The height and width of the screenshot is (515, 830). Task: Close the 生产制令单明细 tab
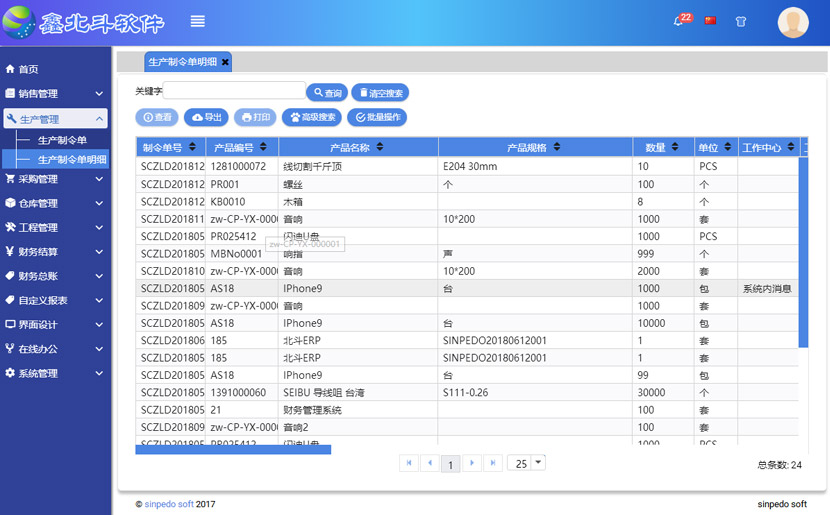click(x=226, y=62)
